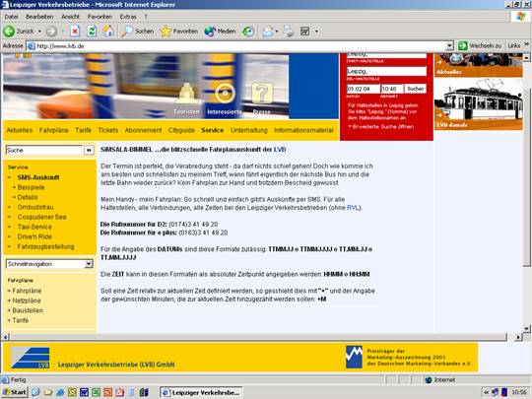Click the Suchen button in the red panel
Screen dimensions: 532x399
416,89
